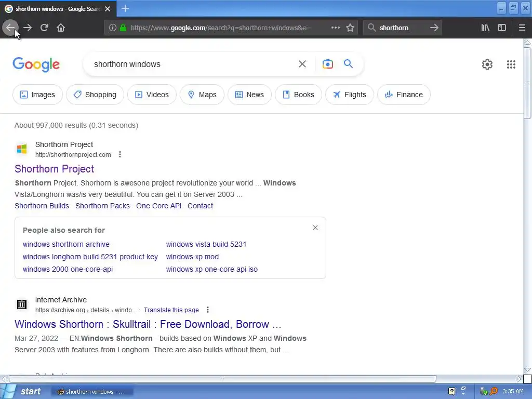Open the Library panel icon
This screenshot has width=532, height=399.
[x=485, y=28]
